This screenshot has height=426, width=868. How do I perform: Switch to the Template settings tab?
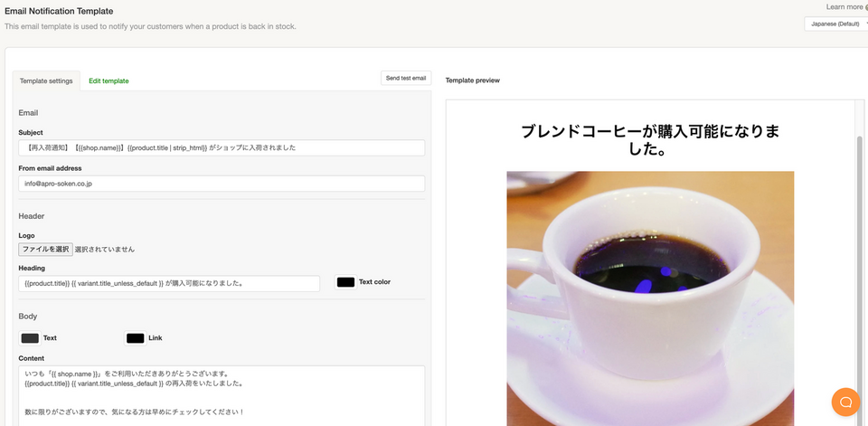tap(46, 80)
